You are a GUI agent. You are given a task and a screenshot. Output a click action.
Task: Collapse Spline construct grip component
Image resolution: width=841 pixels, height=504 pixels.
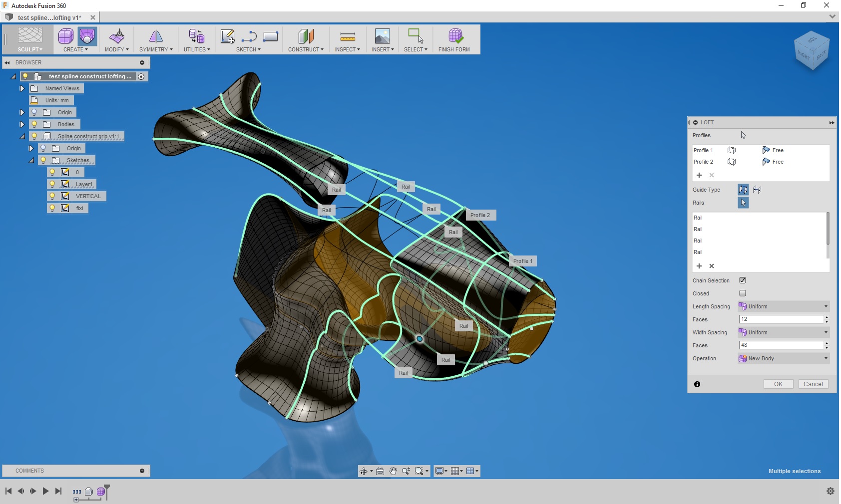[x=22, y=136]
